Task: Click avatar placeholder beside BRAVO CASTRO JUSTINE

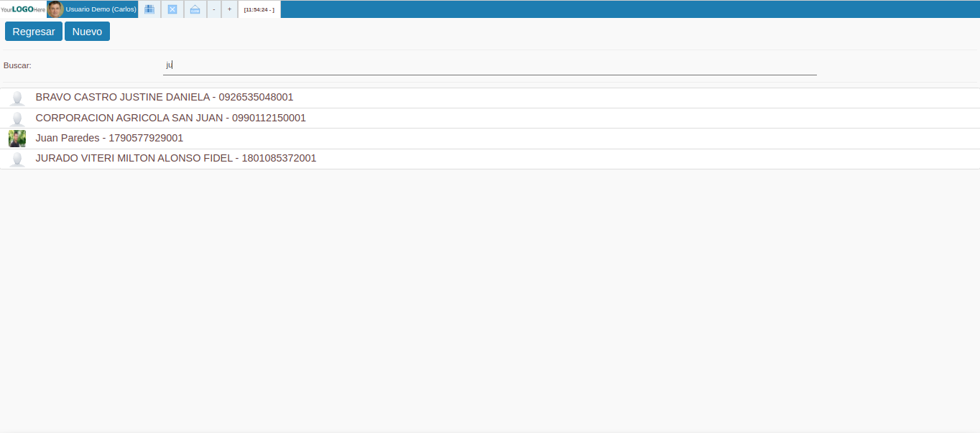Action: [17, 98]
